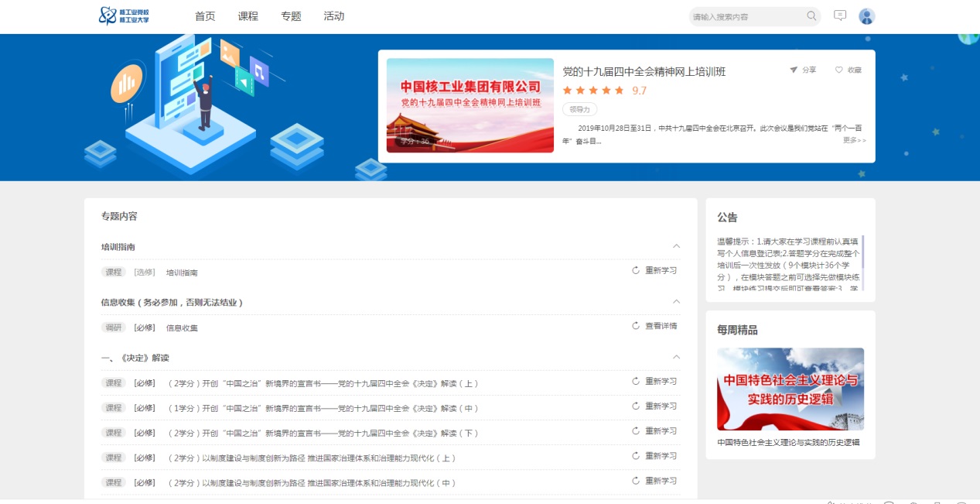Click the five-star rating row

point(593,91)
